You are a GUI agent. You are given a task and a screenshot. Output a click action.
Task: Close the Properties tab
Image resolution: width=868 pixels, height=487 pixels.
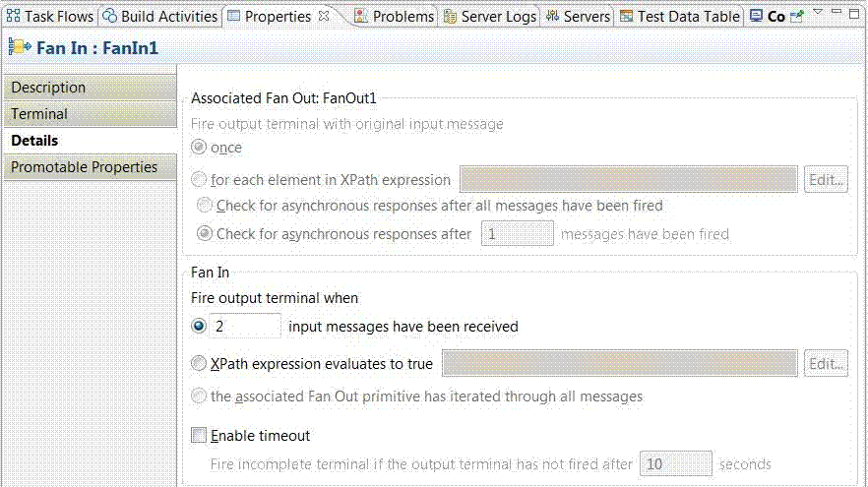pyautogui.click(x=324, y=16)
